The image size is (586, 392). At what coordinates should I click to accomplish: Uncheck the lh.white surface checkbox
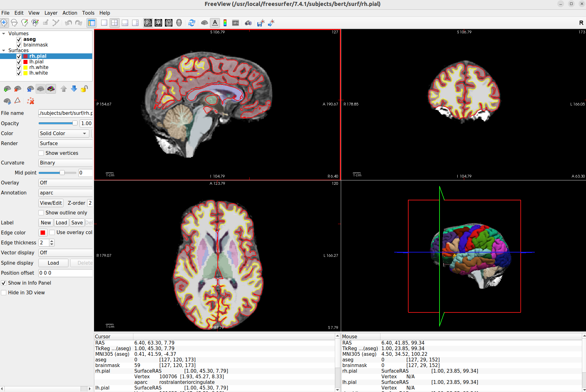click(x=19, y=73)
